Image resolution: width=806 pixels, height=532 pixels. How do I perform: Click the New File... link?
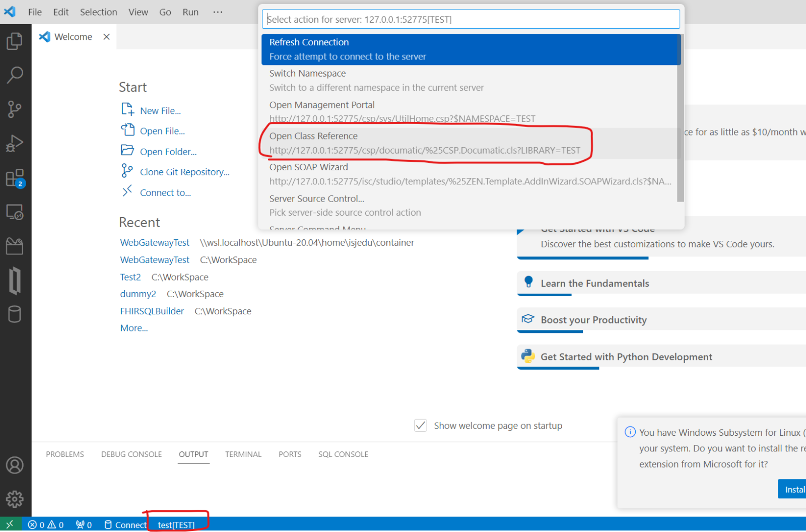coord(160,111)
